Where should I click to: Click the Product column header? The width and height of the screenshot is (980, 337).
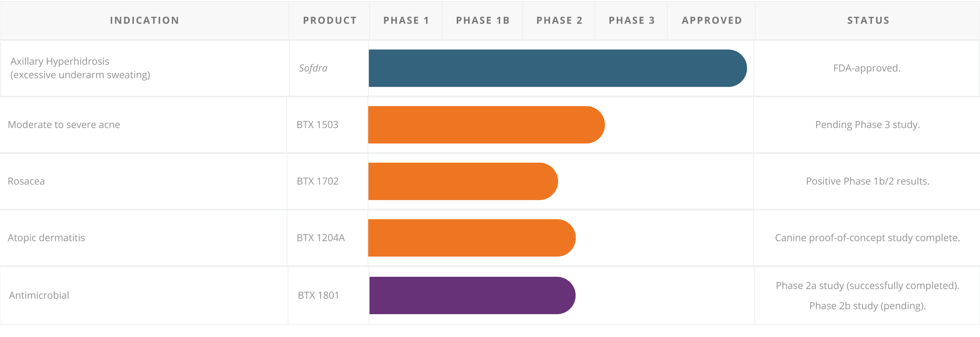pyautogui.click(x=330, y=21)
